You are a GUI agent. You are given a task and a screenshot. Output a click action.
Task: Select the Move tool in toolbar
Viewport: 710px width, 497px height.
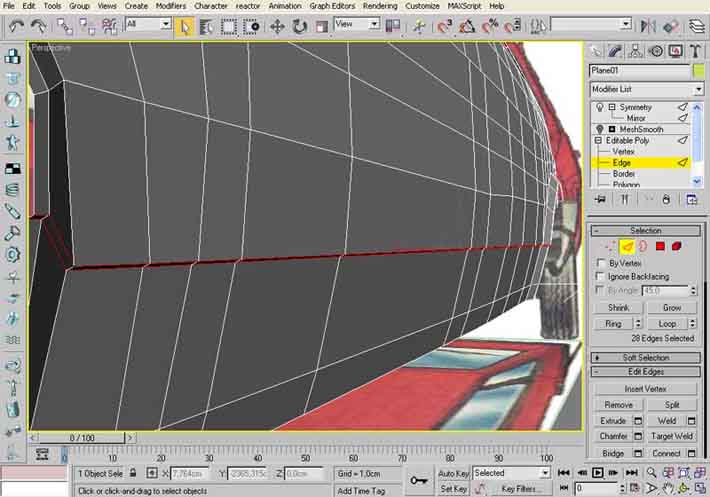pyautogui.click(x=277, y=26)
